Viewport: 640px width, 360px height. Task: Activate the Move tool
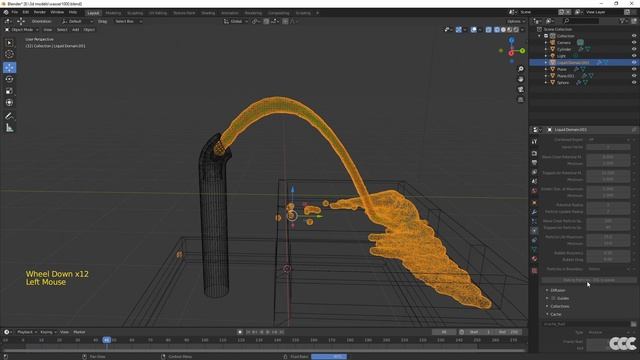pyautogui.click(x=9, y=67)
